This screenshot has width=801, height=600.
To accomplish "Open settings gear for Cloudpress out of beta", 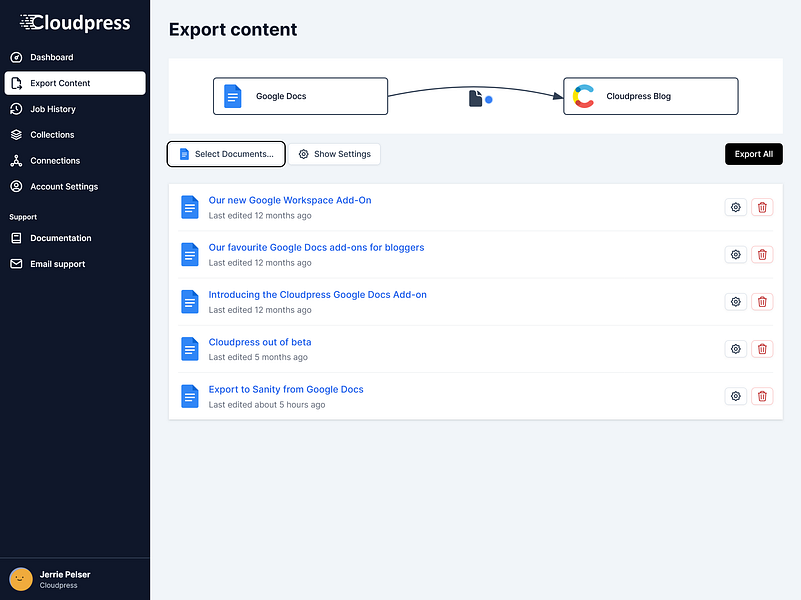I will [x=736, y=349].
